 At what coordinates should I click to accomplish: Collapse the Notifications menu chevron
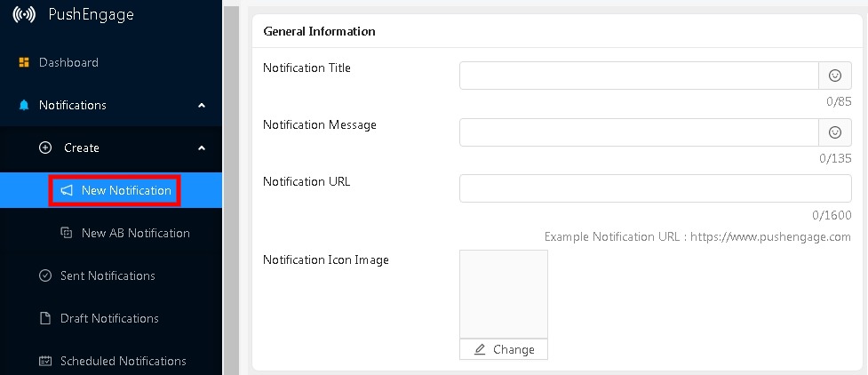(202, 105)
